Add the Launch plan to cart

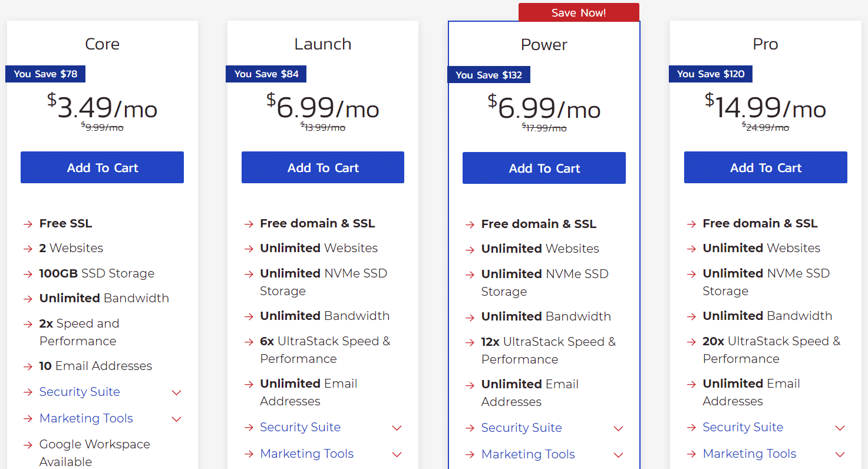click(x=322, y=167)
